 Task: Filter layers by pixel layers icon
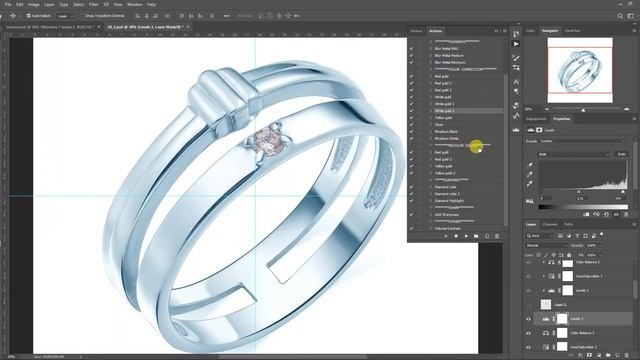[x=560, y=236]
